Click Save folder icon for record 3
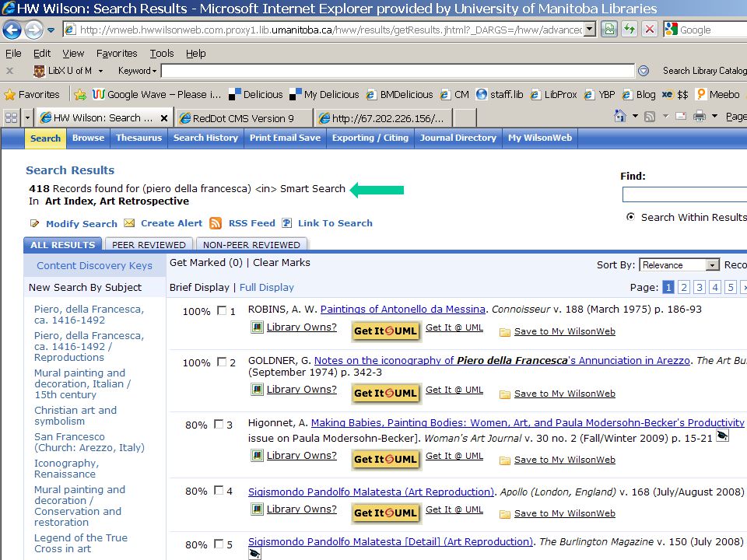Viewport: 747px width, 560px height. (x=504, y=460)
